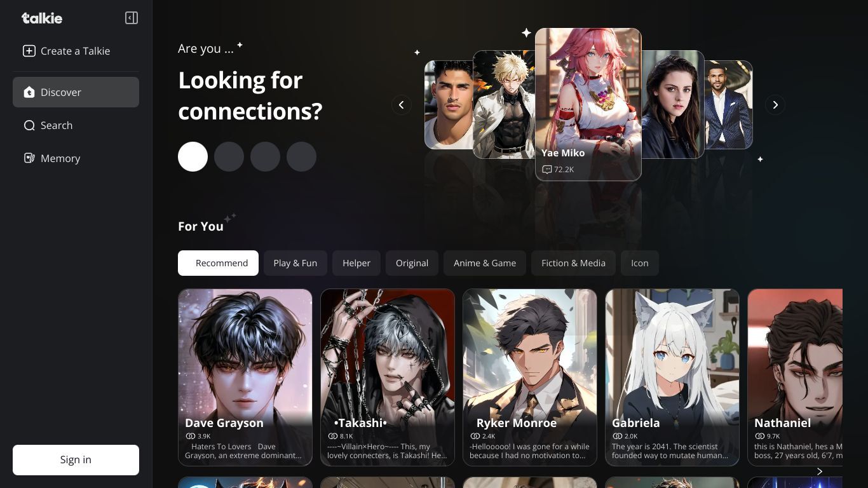Open the Helper tab
This screenshot has height=488, width=868.
(x=356, y=263)
